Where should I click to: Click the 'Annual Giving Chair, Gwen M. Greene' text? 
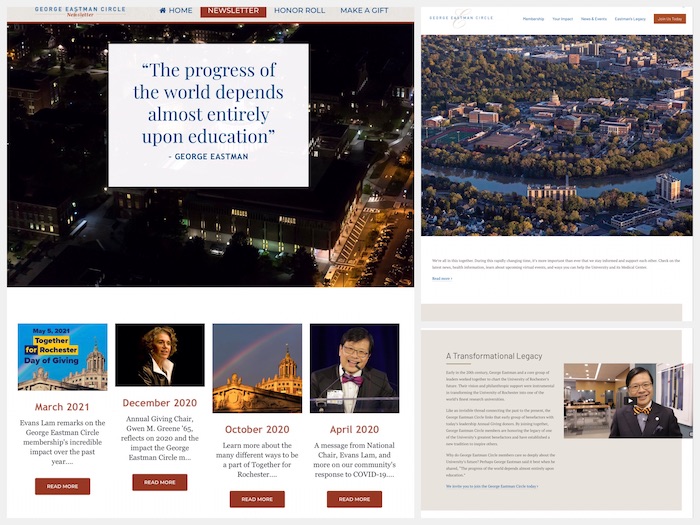point(160,438)
